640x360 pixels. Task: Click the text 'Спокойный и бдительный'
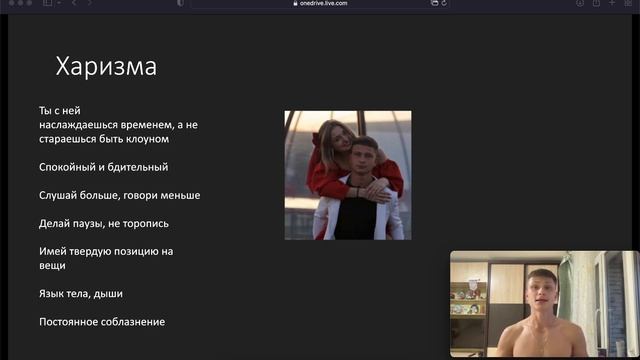(x=104, y=167)
